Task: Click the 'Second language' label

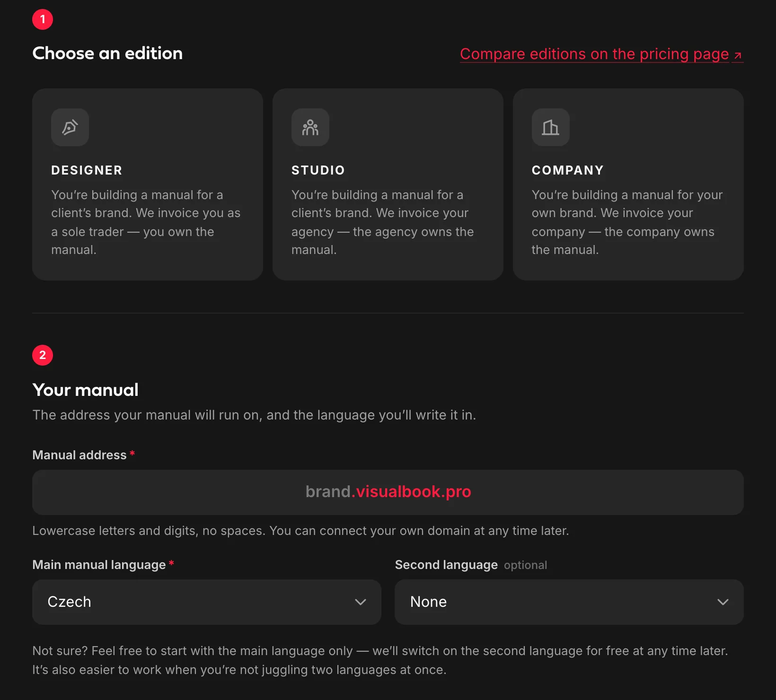Action: pyautogui.click(x=446, y=565)
